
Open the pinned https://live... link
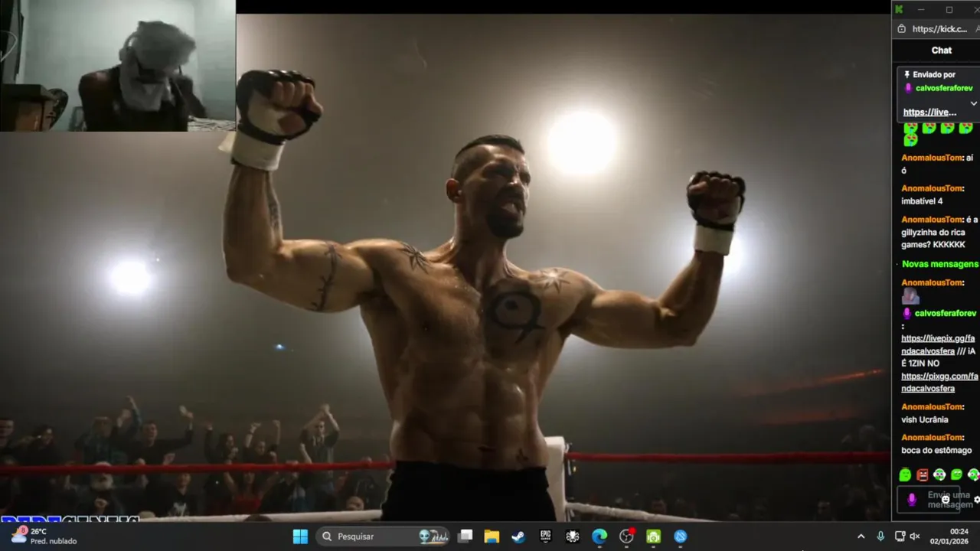[x=929, y=112]
